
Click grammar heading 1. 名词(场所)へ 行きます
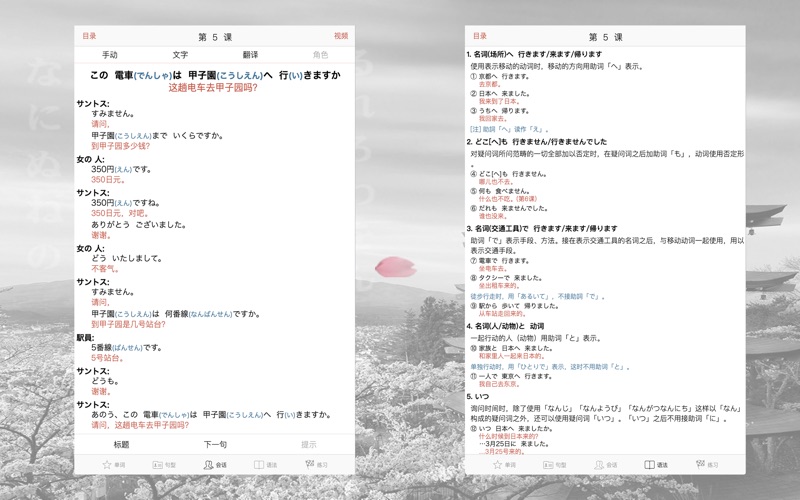coord(534,54)
